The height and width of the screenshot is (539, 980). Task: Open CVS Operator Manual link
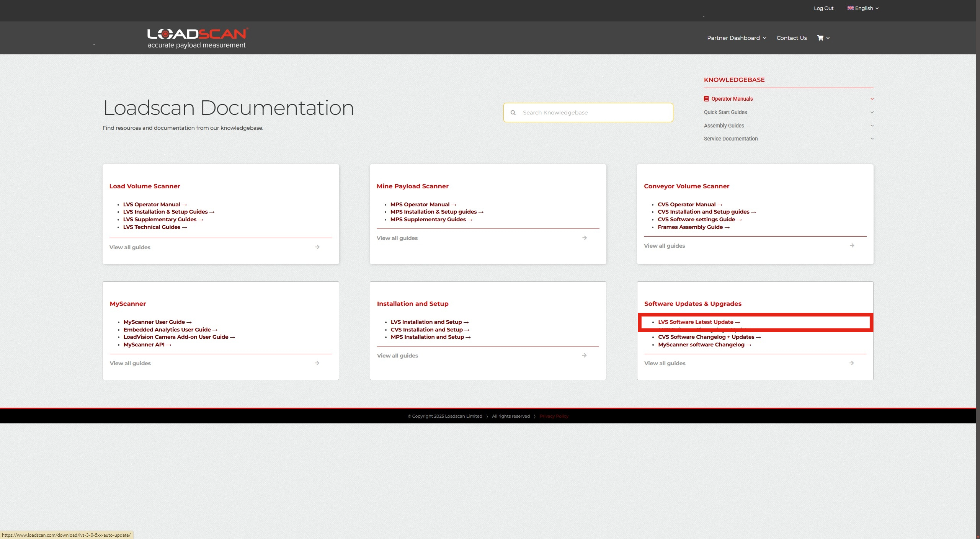tap(690, 204)
